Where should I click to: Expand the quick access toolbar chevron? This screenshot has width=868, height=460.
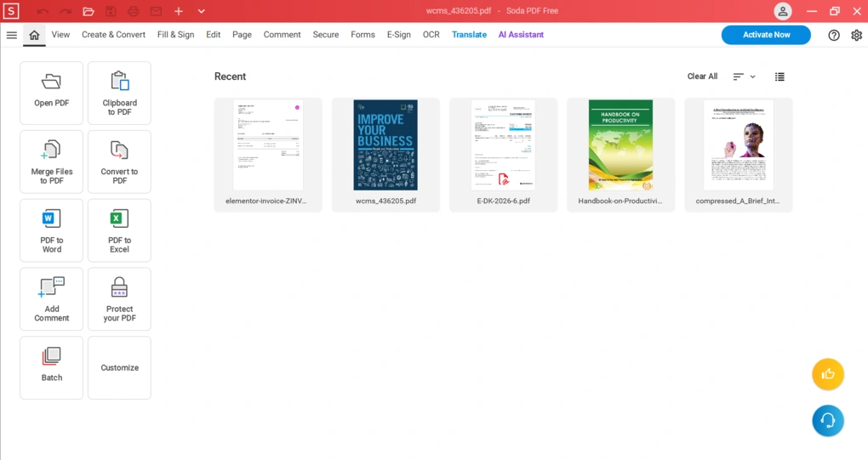click(202, 12)
